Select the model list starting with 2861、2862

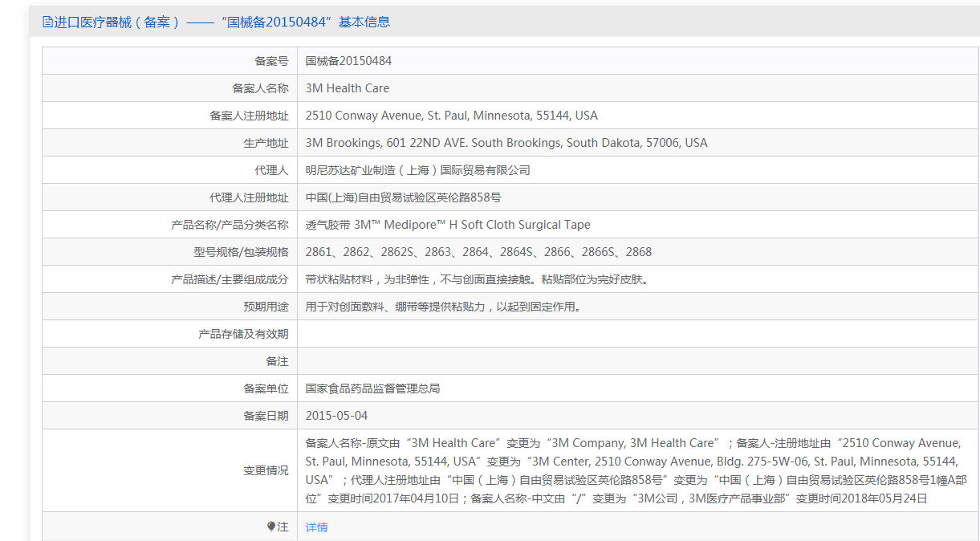478,252
